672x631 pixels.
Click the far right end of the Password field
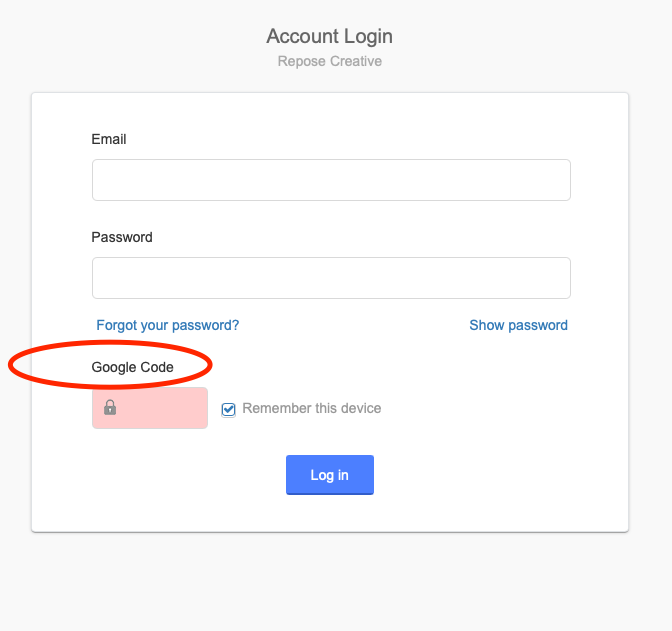[560, 278]
